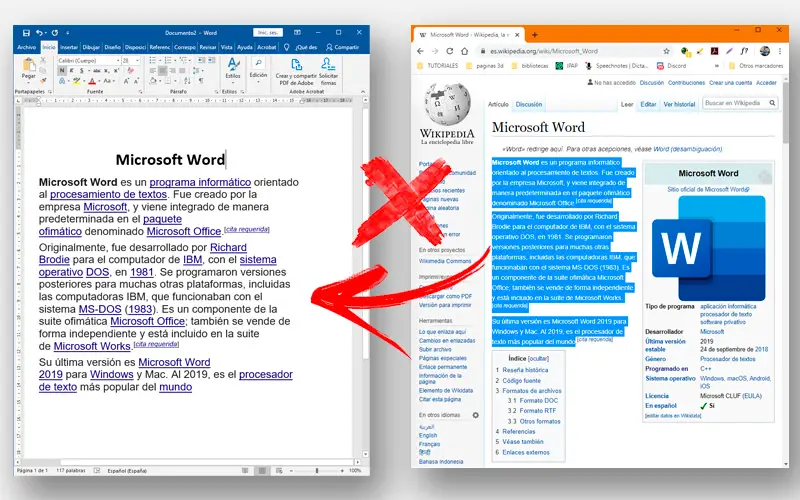Click the Compartir button in Word
Screen dimensions: 800x500
[x=342, y=47]
